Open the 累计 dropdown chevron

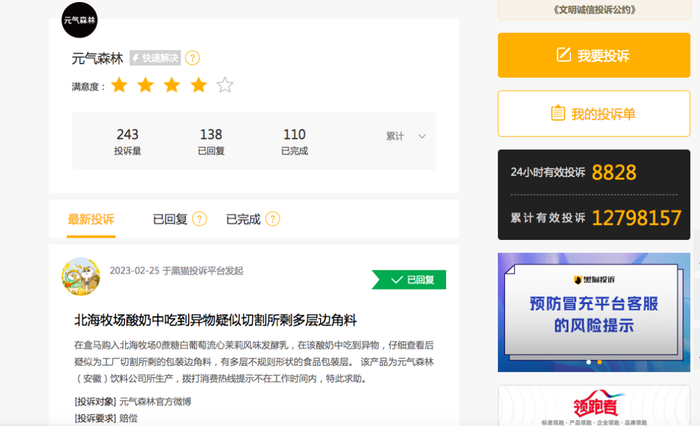coord(422,136)
